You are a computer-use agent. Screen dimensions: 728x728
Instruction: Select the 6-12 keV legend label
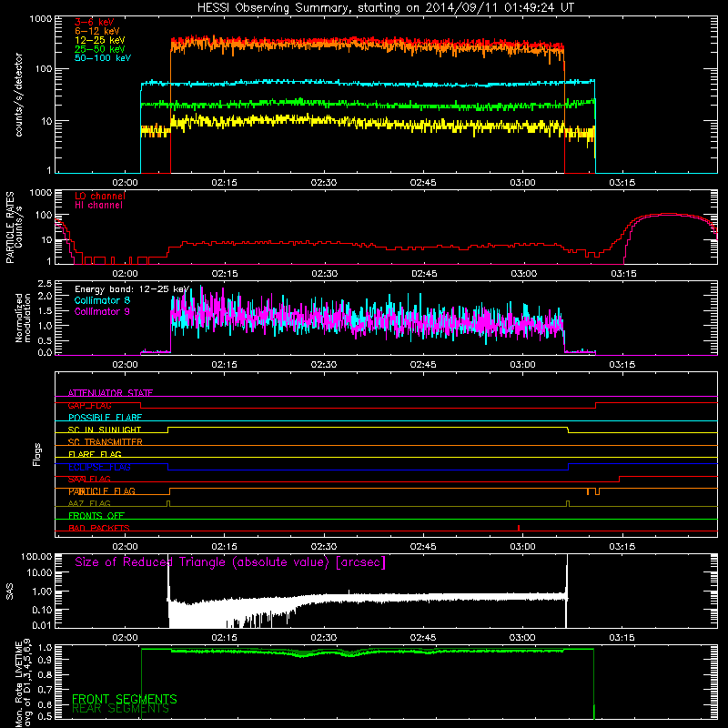(97, 31)
